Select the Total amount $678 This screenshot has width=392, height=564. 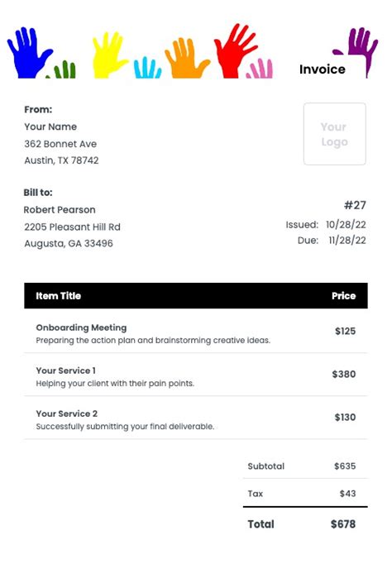(x=343, y=524)
